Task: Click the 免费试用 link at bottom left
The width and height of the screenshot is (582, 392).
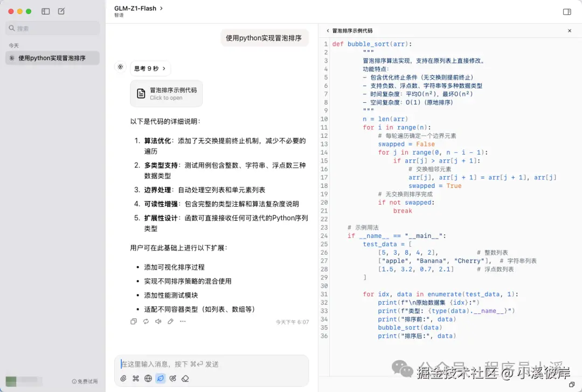Action: (x=85, y=381)
